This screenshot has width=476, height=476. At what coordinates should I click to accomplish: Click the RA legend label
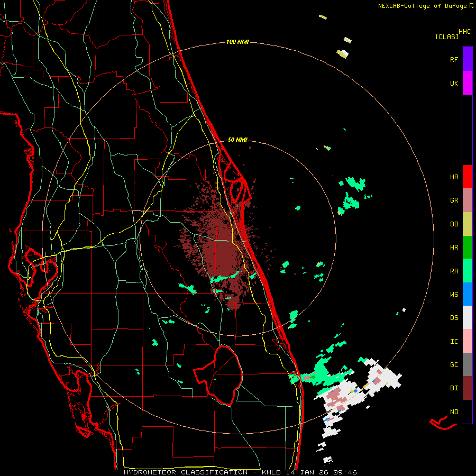[454, 271]
